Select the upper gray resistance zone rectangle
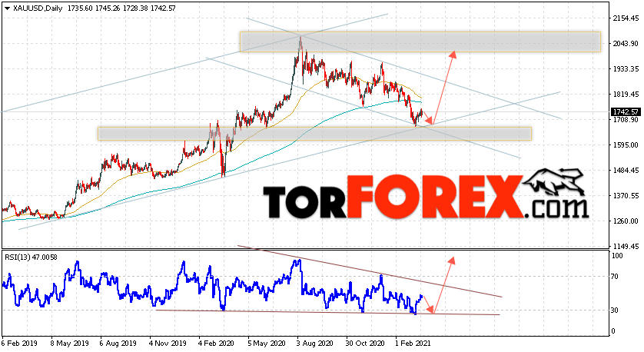 tap(420, 42)
